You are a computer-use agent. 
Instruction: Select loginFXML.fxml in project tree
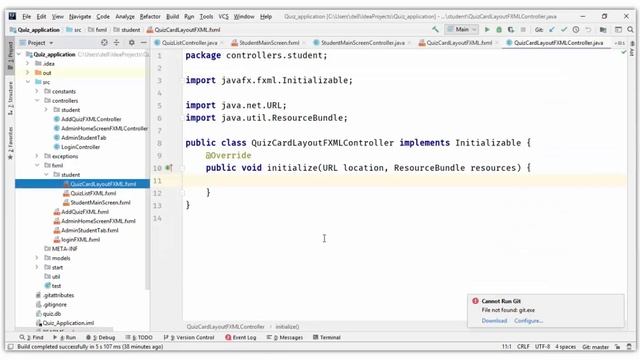point(80,240)
